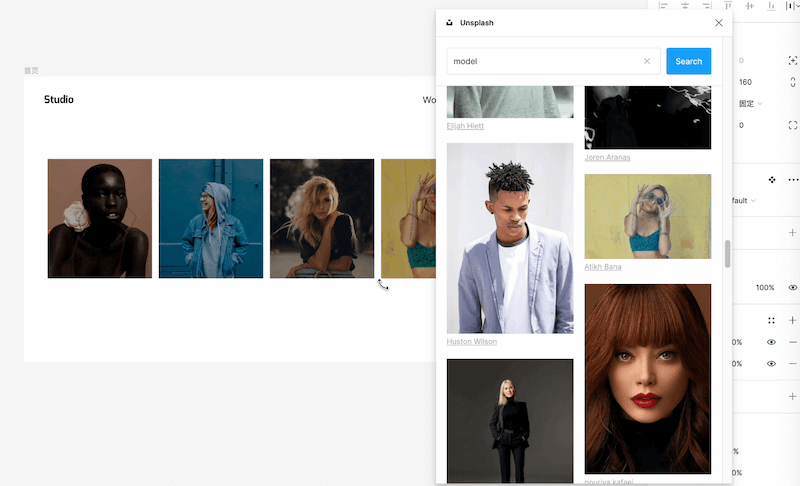The image size is (800, 486).
Task: Click the three-dots more options icon
Action: coord(793,180)
